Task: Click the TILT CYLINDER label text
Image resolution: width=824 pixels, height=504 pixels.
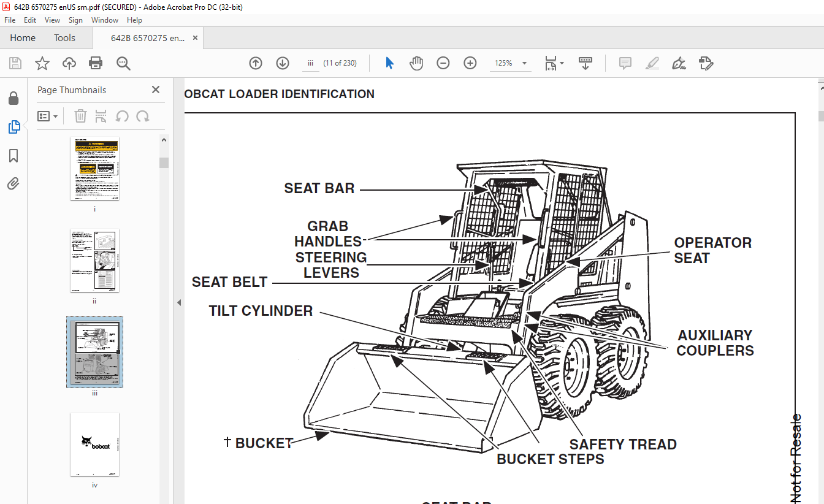Action: click(x=261, y=311)
